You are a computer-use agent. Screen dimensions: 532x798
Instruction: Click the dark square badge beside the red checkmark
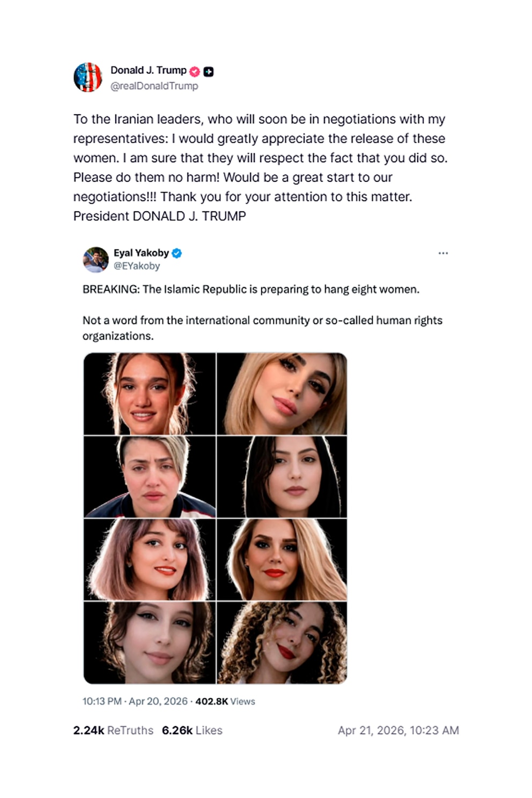(209, 71)
